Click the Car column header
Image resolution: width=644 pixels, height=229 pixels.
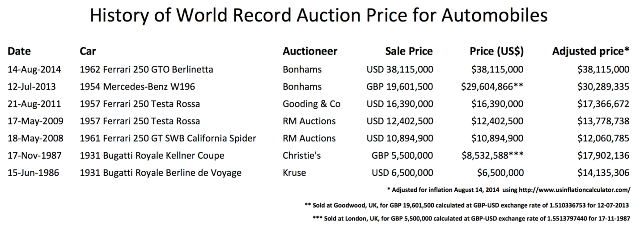coord(88,51)
